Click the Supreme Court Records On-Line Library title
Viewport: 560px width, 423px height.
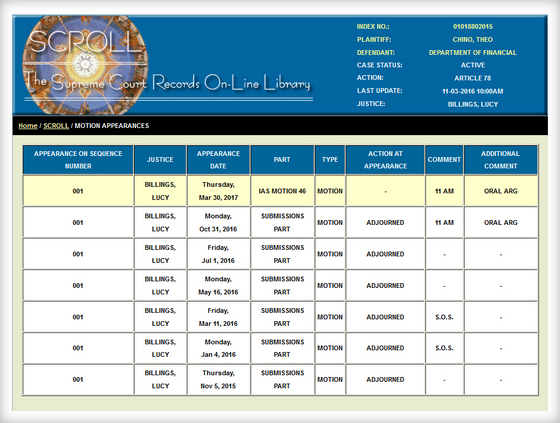coord(167,82)
